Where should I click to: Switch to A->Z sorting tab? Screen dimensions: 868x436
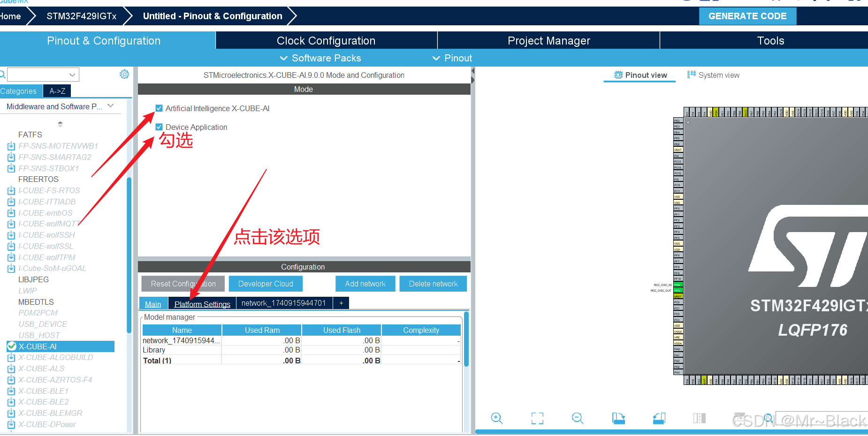tap(57, 91)
